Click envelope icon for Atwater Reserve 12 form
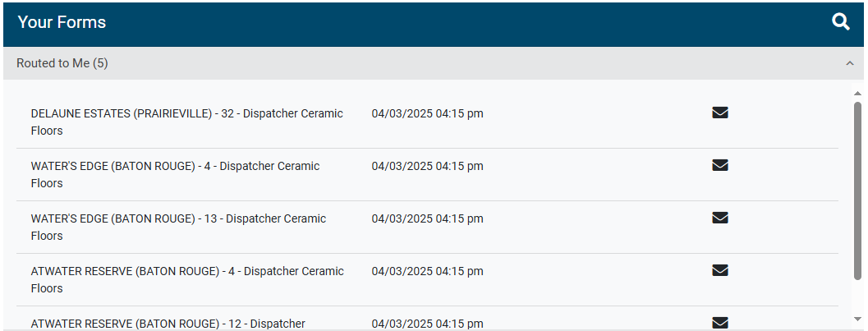This screenshot has height=331, width=868. pos(720,323)
